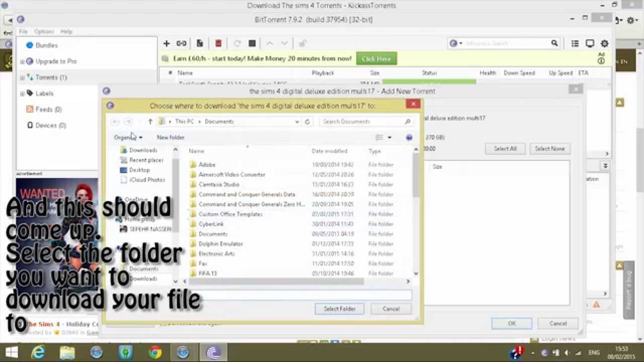Click the Add Torrent plus icon
Viewport: 644px width, 362px height.
click(x=167, y=43)
